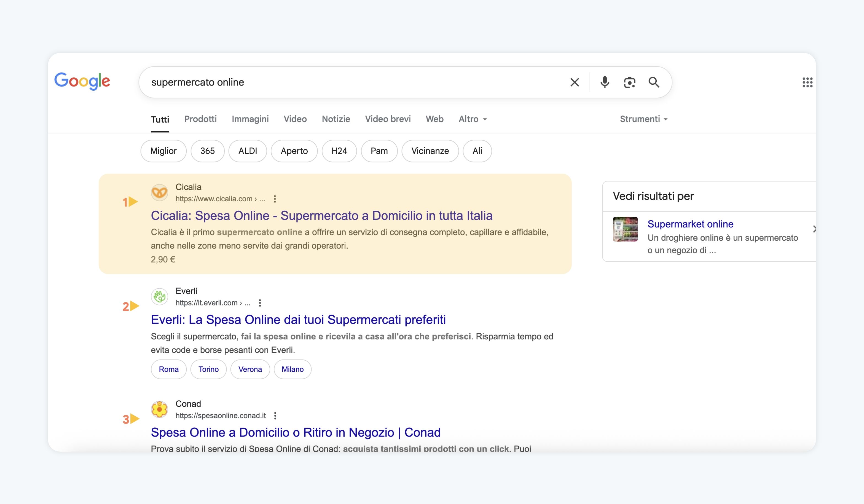This screenshot has height=504, width=864.
Task: Apply the Miglior filter chip
Action: pos(163,151)
